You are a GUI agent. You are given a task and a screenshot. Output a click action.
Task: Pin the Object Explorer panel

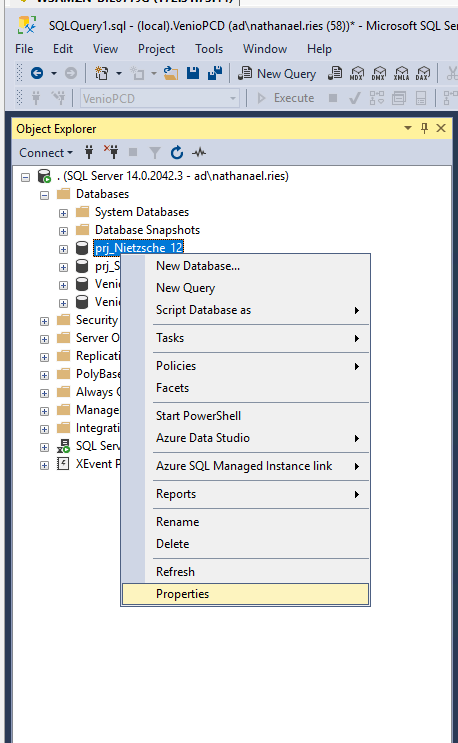tap(424, 128)
